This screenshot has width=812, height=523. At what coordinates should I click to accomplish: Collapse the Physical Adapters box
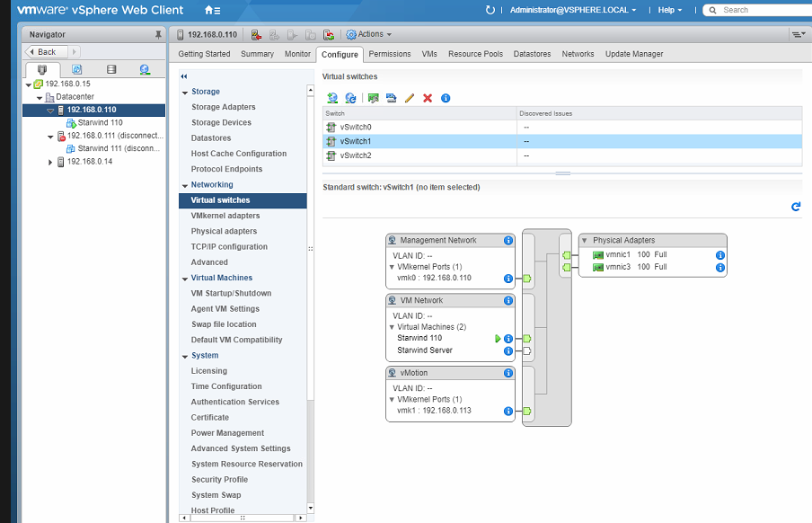(x=585, y=241)
